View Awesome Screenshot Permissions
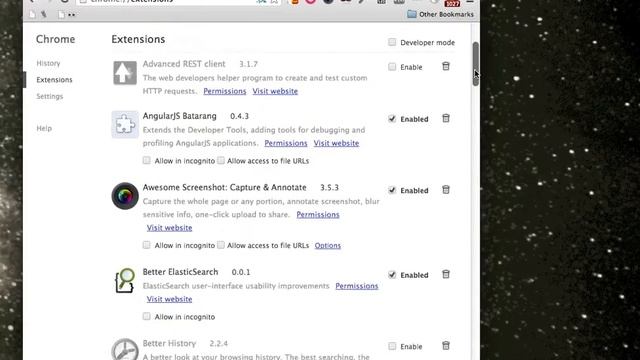Image resolution: width=640 pixels, height=360 pixels. point(318,215)
